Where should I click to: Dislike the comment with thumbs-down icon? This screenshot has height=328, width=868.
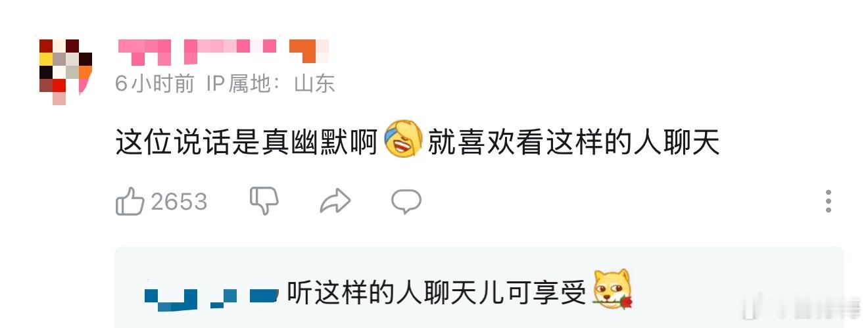[x=264, y=201]
